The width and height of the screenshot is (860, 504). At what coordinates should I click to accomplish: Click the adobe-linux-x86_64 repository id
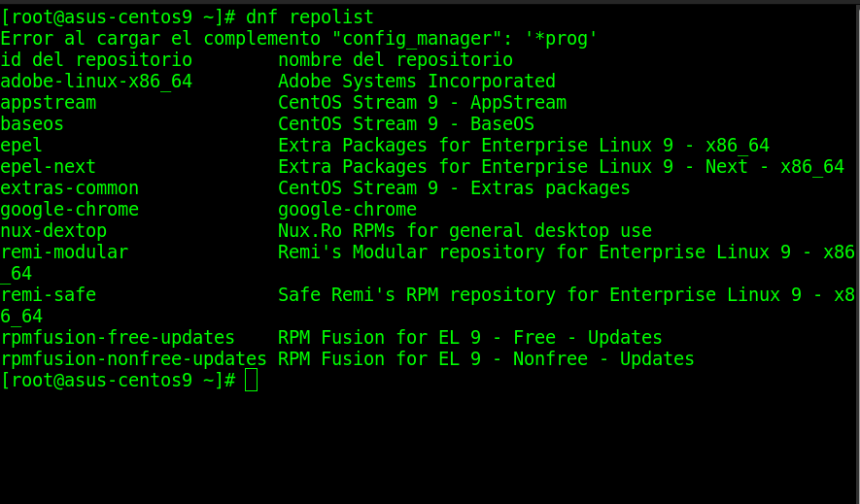tap(96, 82)
